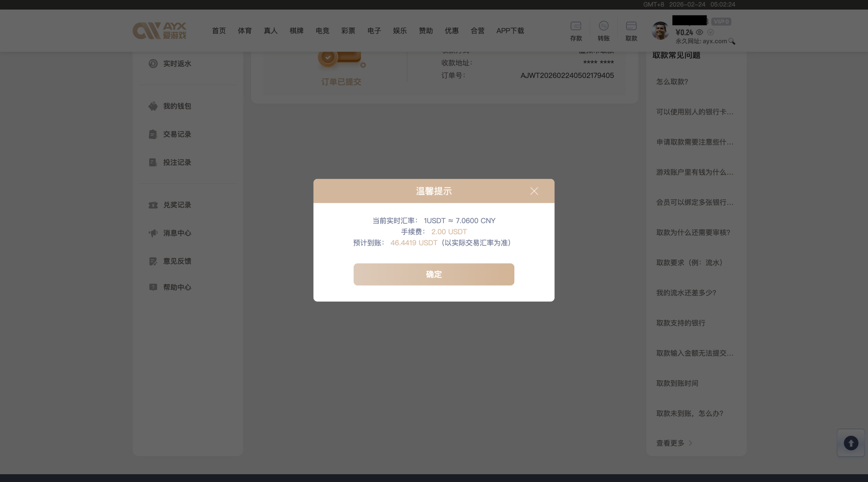Open the 优惠 promotions menu
868x482 pixels.
point(451,31)
